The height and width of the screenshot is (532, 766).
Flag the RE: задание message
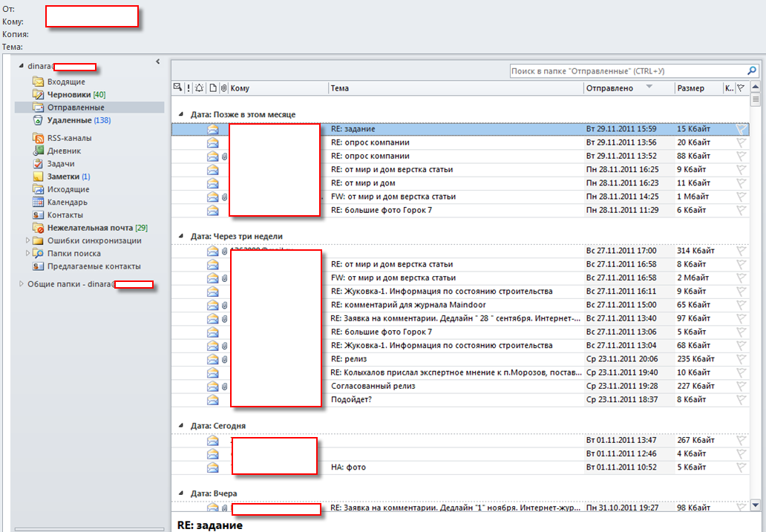(x=742, y=129)
